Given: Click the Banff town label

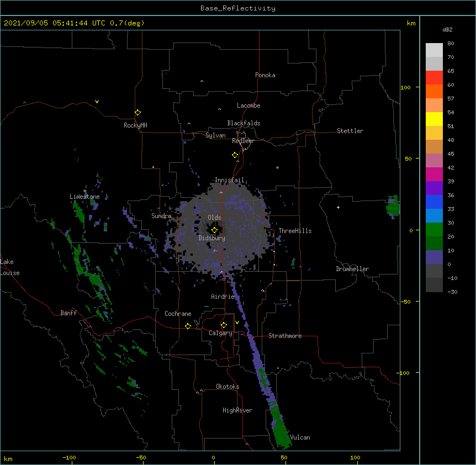Looking at the screenshot, I should [68, 313].
